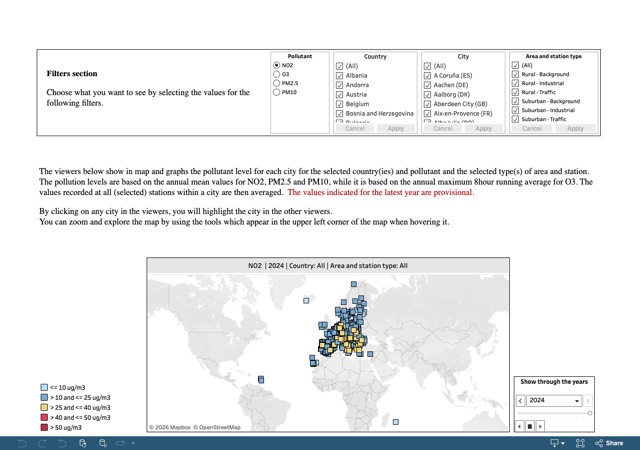Click the 'Area and station type' filter heading
640x450 pixels.
(553, 56)
